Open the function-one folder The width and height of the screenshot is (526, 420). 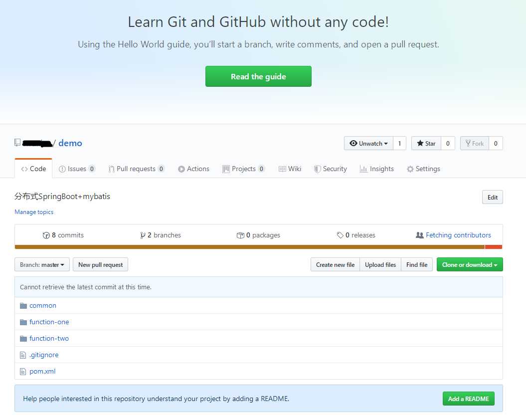pos(49,322)
